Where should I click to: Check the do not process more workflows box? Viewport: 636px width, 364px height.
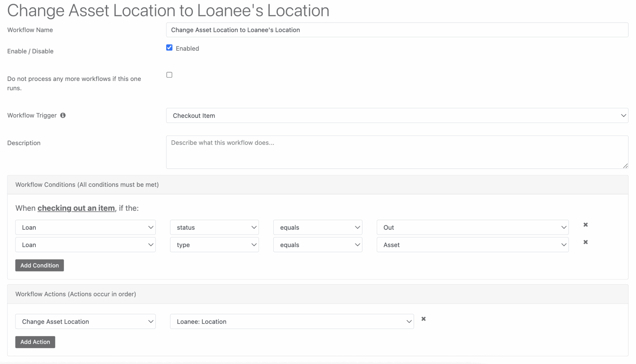169,74
